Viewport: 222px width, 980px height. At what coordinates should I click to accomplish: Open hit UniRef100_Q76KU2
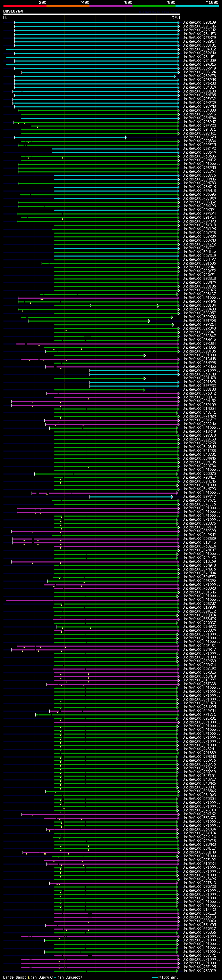click(x=199, y=30)
